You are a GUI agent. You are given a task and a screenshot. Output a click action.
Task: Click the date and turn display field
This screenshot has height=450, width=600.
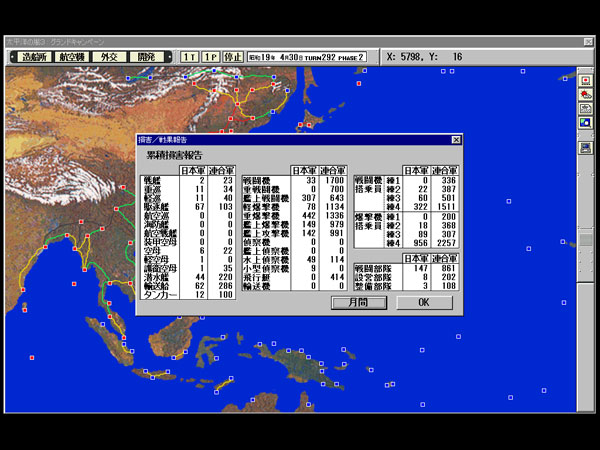pos(307,57)
